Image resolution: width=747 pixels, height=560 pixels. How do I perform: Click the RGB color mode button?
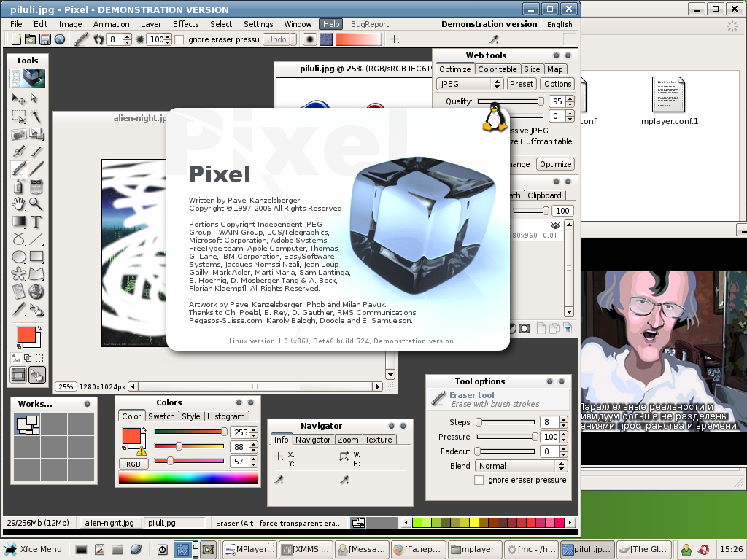(133, 464)
